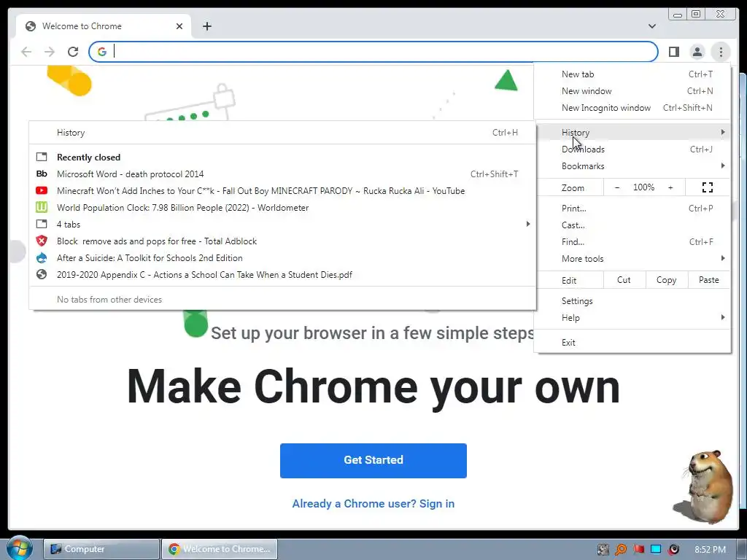Open the profile avatar icon

click(x=697, y=52)
